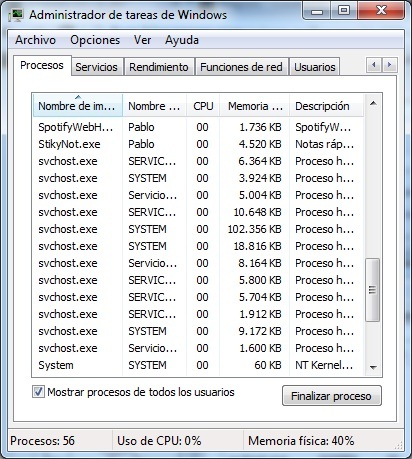Select svchost.exe using 10.648 KB
The image size is (412, 459).
coord(198,212)
